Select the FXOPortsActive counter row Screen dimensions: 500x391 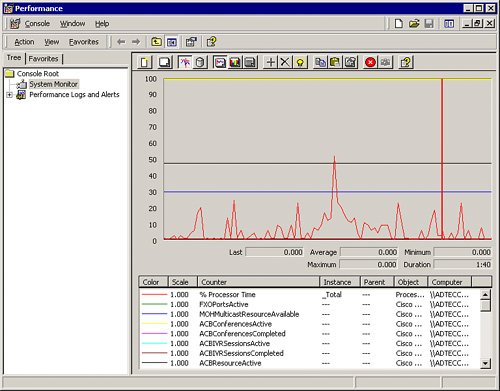[x=309, y=304]
